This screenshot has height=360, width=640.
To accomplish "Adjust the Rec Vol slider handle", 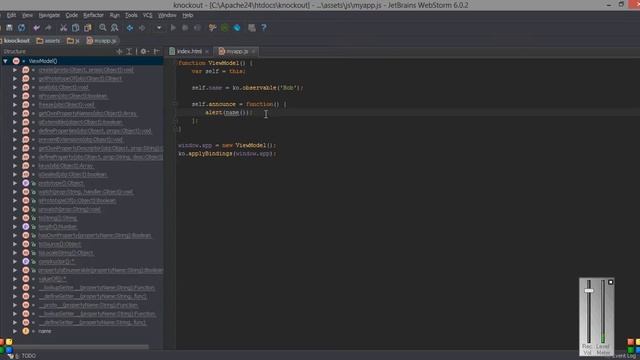I will tap(589, 291).
